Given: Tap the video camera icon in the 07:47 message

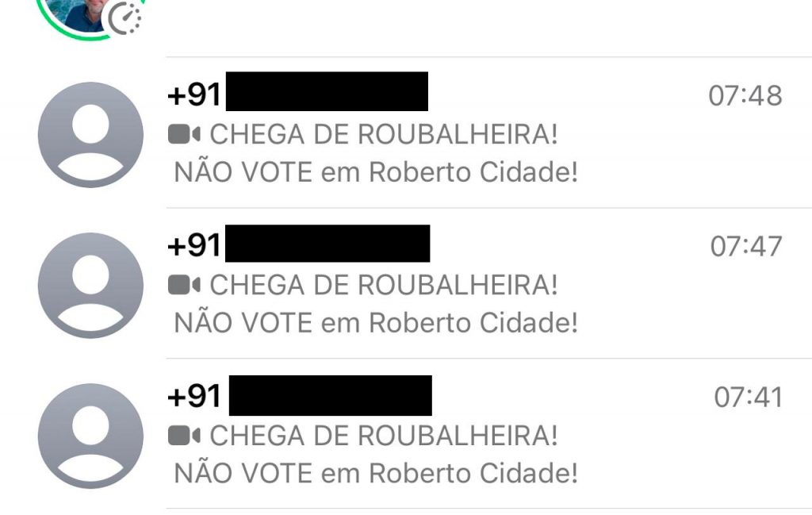Looking at the screenshot, I should tap(185, 285).
